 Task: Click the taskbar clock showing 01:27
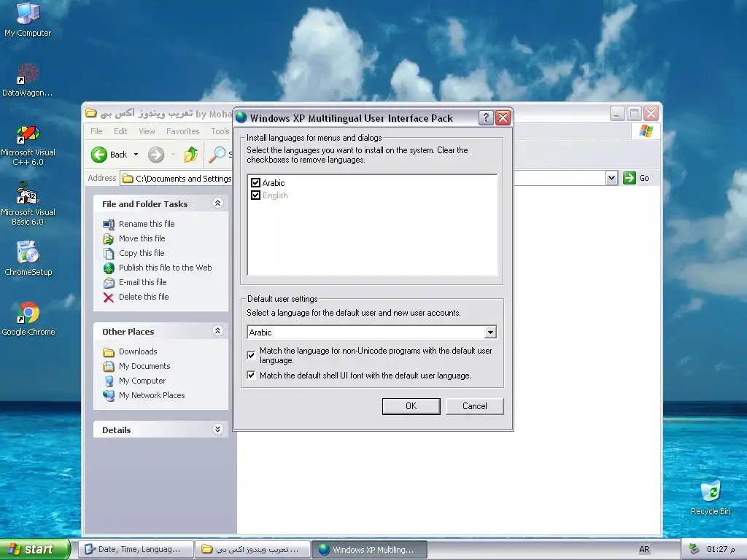[721, 550]
